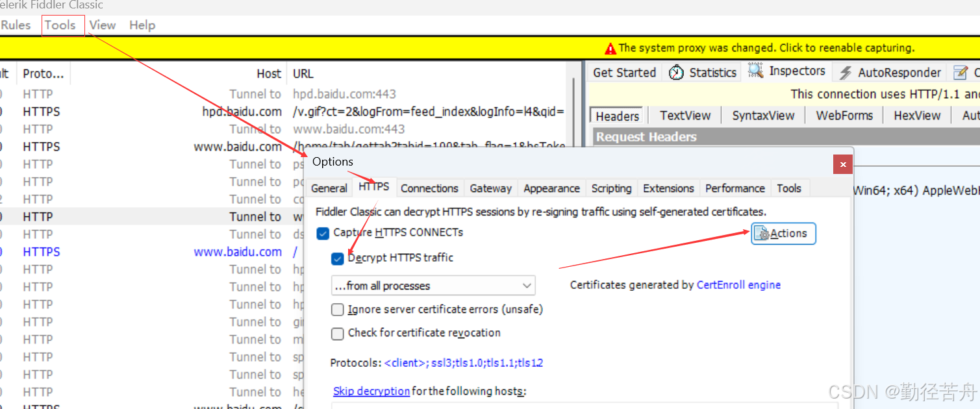The height and width of the screenshot is (409, 980).
Task: Switch to the Get Started tab
Action: coord(624,73)
